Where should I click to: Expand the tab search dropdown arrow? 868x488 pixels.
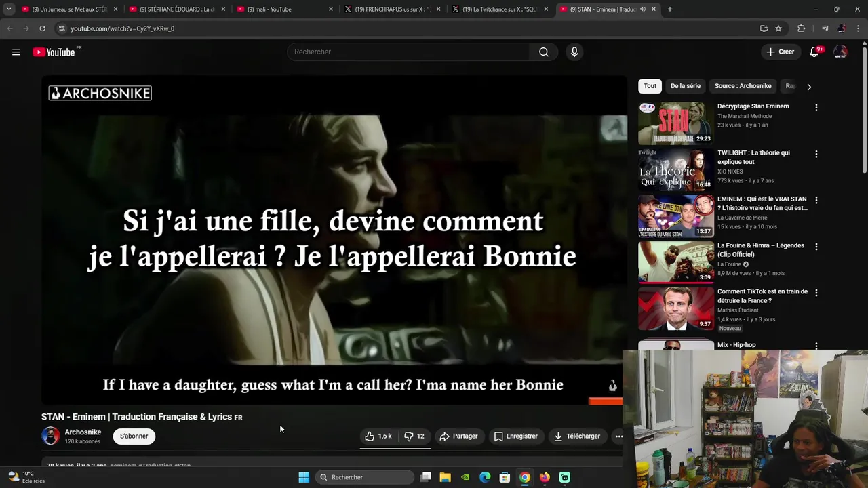click(8, 9)
